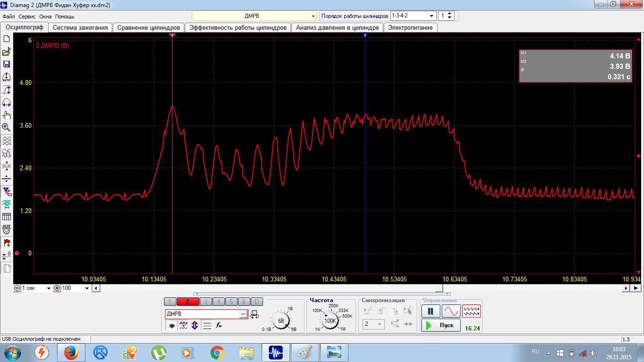This screenshot has width=644, height=362.
Task: Switch to Эффективность работы цилиндров tab
Action: 238,28
